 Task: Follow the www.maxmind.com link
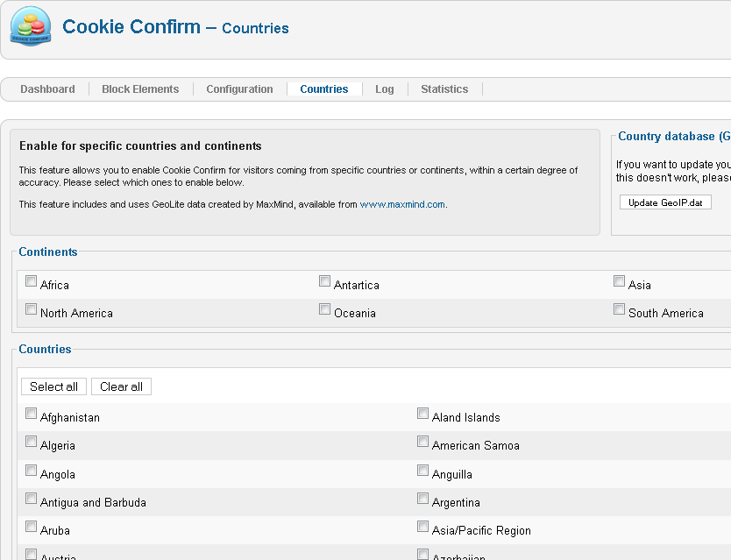click(x=402, y=204)
